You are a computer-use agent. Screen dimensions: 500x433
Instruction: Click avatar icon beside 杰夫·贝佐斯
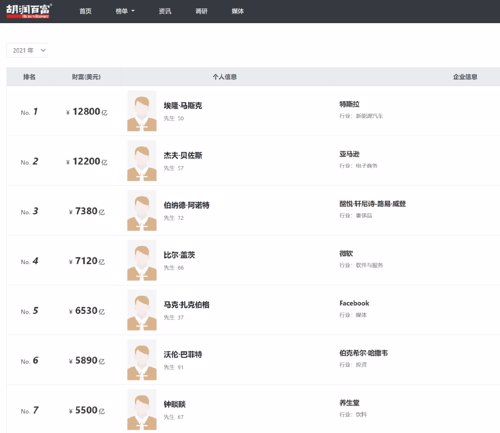[142, 161]
